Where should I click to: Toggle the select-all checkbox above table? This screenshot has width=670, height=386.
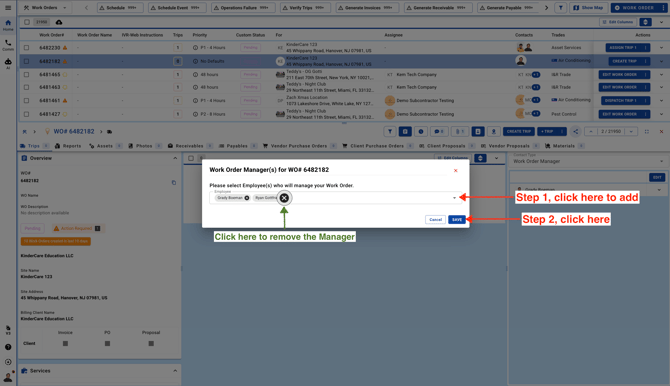pos(27,22)
